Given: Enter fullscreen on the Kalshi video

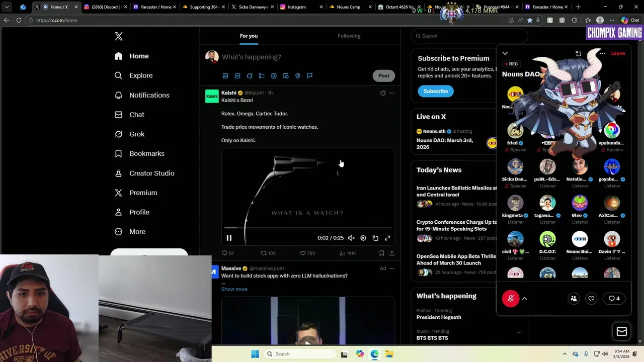Looking at the screenshot, I should [x=387, y=238].
